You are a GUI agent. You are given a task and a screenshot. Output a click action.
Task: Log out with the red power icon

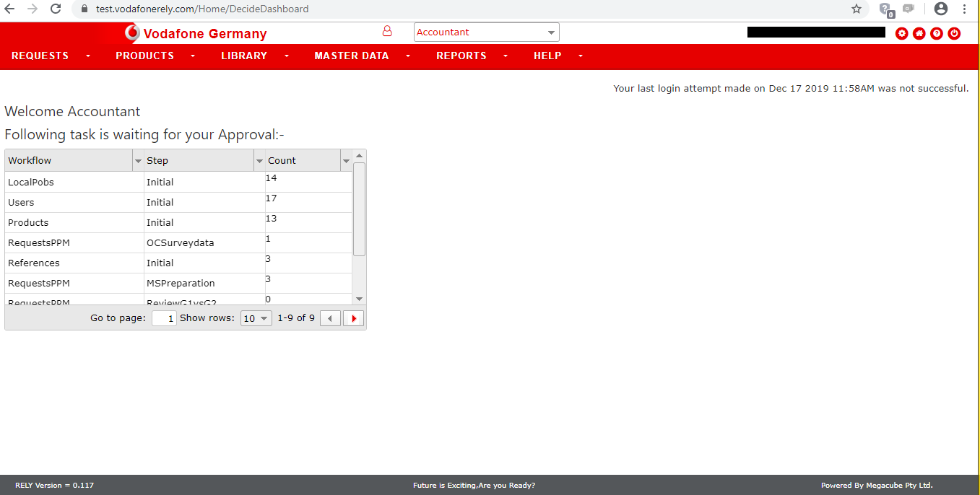tap(954, 33)
